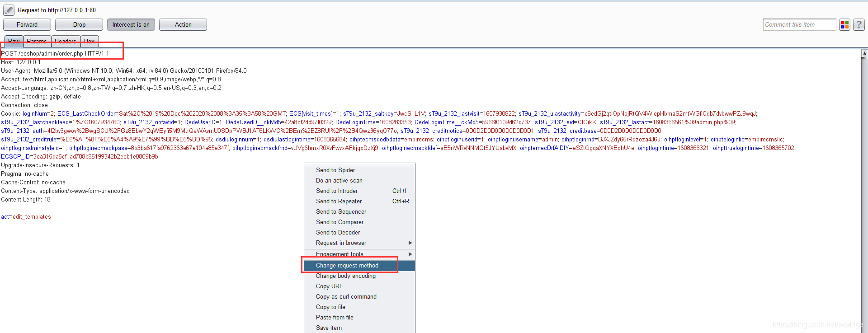Click the Connection: close header line
Image resolution: width=868 pixels, height=333 pixels.
click(24, 105)
